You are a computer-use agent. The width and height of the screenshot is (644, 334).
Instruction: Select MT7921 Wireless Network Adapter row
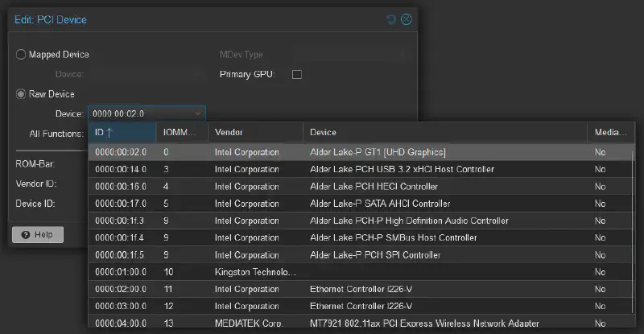tap(423, 324)
